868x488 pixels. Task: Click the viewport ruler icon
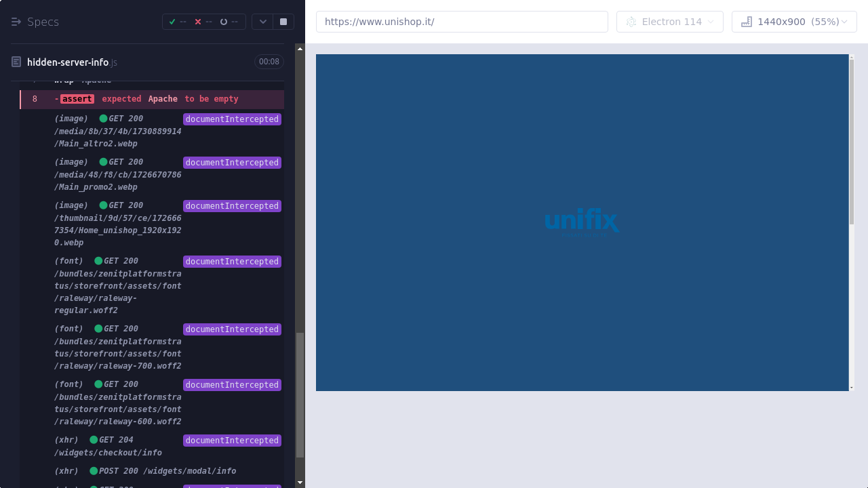(x=747, y=22)
